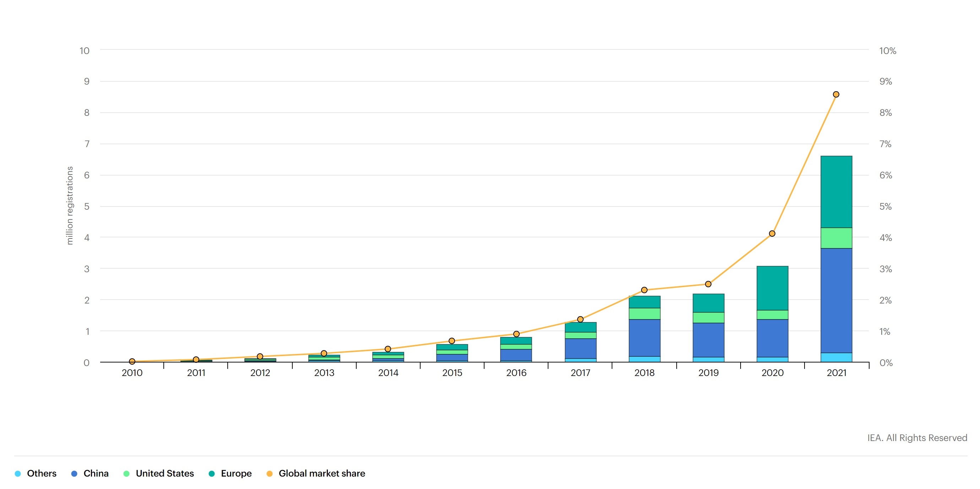980x489 pixels.
Task: Click the China segment of 2021 bar
Action: pos(836,300)
